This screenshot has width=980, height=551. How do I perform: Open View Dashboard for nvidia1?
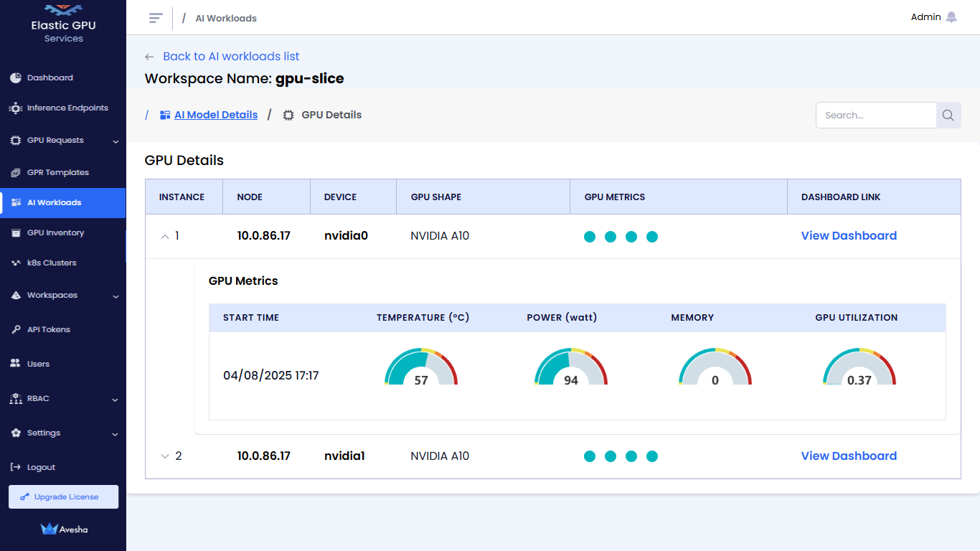pos(848,456)
